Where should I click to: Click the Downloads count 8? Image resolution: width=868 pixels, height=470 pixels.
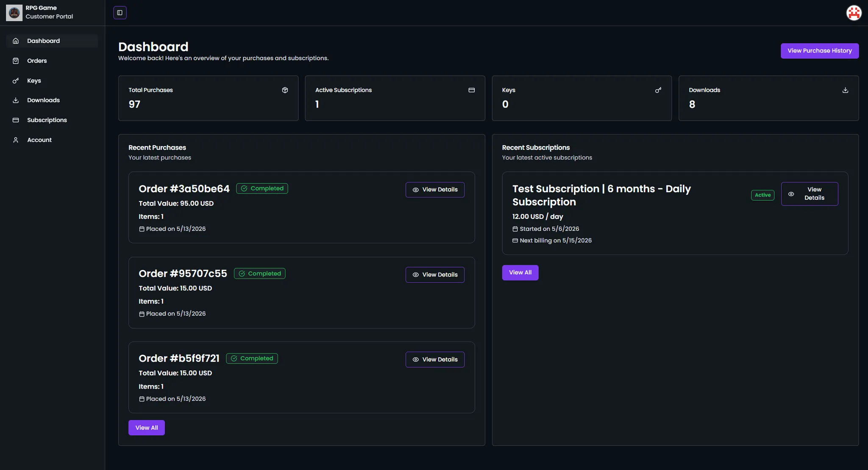[x=692, y=105]
